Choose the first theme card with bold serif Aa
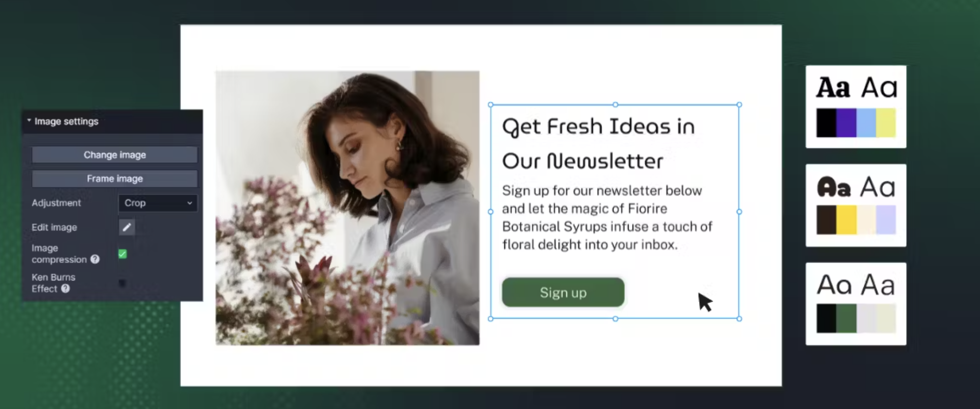Viewport: 980px width, 409px height. 856,106
